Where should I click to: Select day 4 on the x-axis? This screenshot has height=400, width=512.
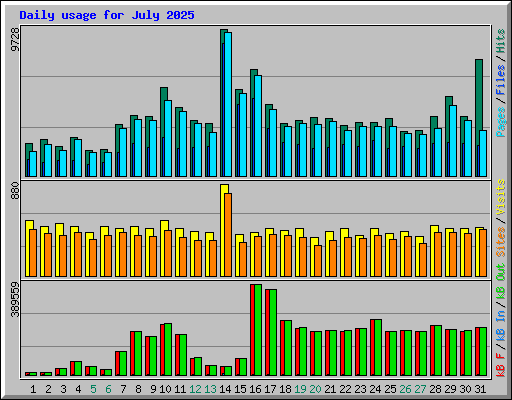(x=78, y=389)
